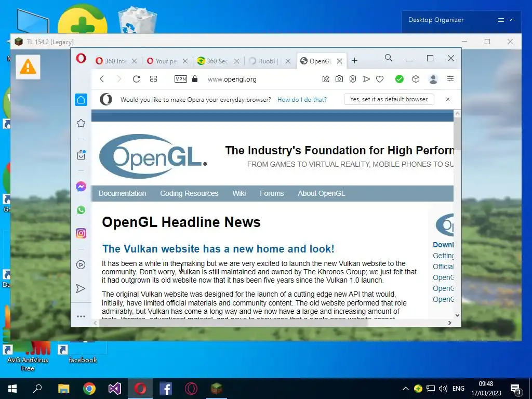Close the 360 Sec tab
This screenshot has height=399, width=532.
[x=237, y=61]
